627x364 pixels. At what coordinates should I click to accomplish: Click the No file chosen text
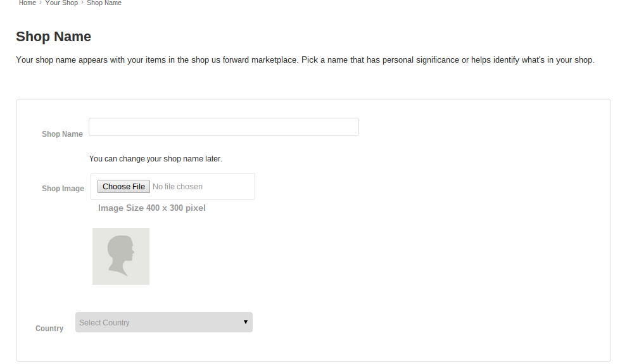tap(177, 187)
